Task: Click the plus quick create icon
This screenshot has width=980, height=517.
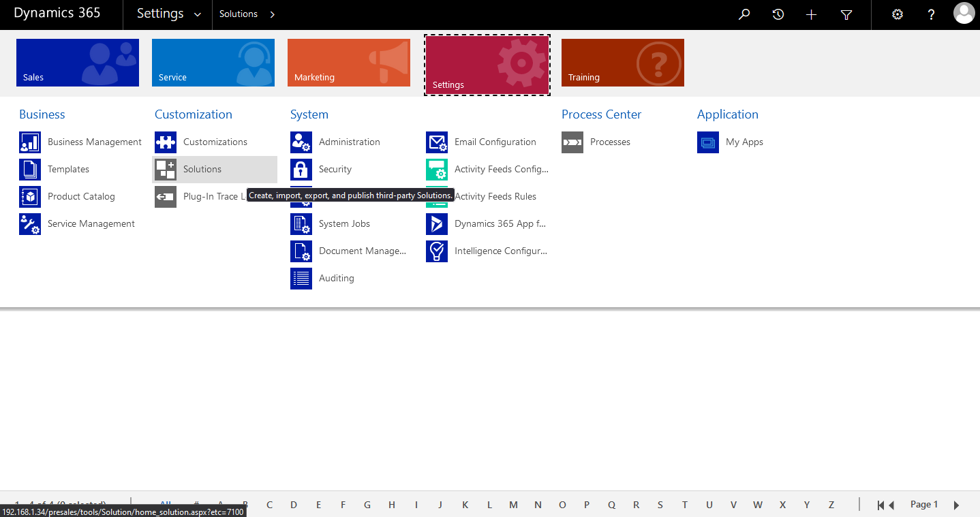Action: (x=811, y=14)
